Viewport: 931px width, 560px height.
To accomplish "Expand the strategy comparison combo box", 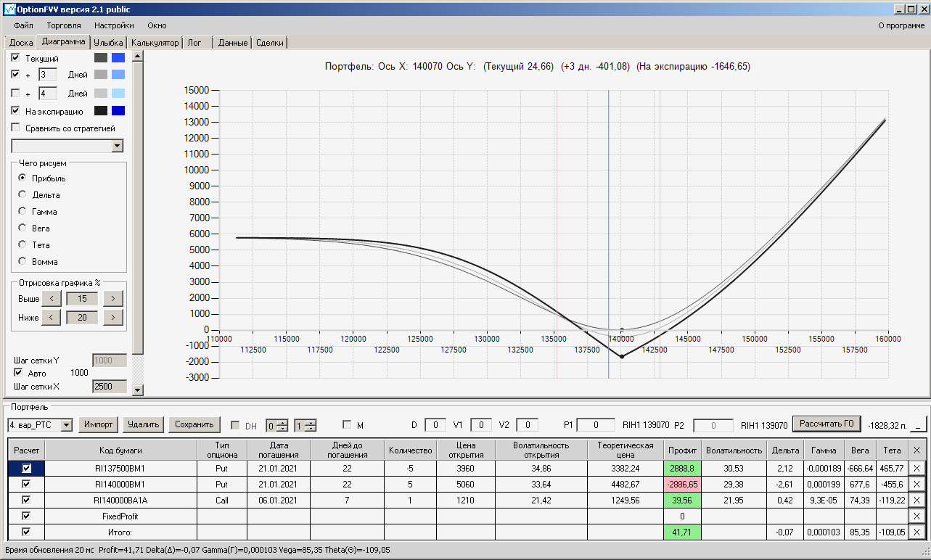I will [118, 146].
